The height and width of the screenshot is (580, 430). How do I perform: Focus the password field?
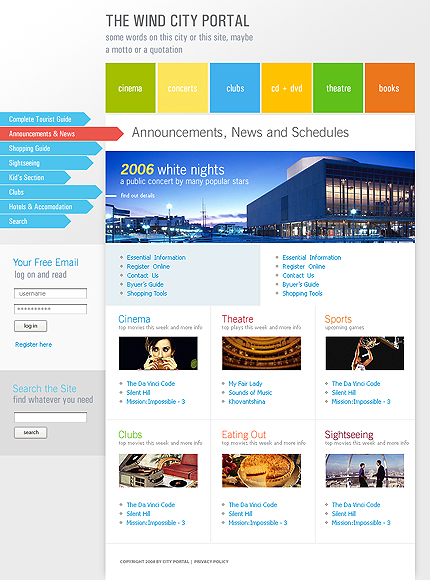(x=50, y=309)
